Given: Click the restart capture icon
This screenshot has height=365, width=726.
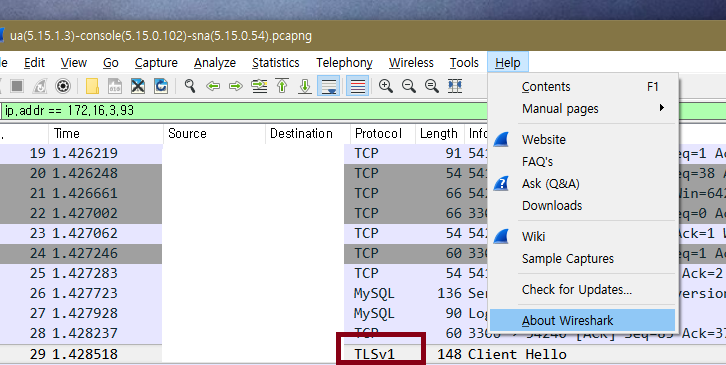Looking at the screenshot, I should pos(40,86).
